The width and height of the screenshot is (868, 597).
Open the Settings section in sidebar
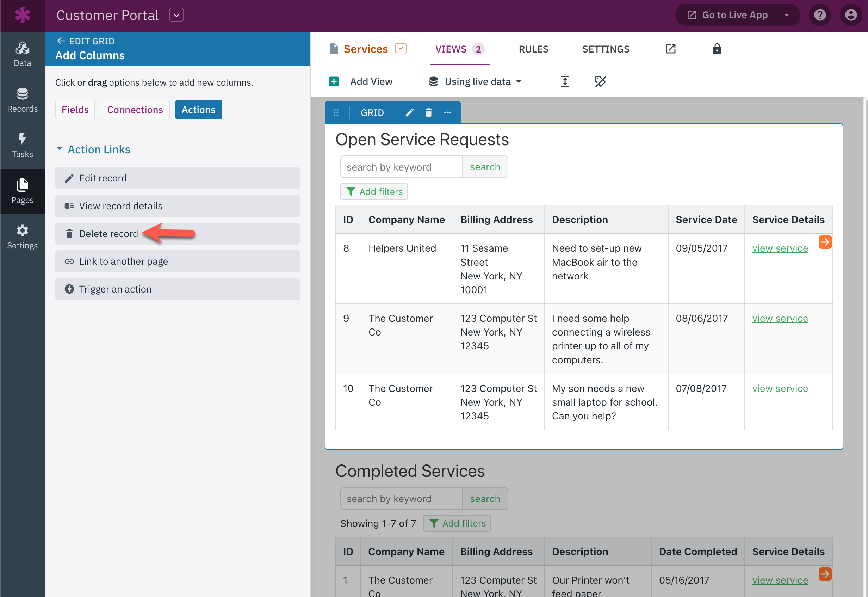[23, 237]
